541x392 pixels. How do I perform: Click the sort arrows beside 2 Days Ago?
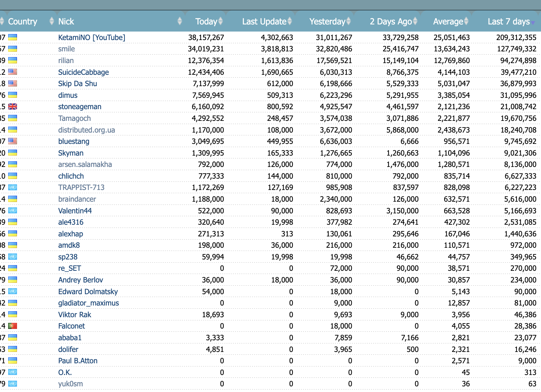[x=415, y=21]
